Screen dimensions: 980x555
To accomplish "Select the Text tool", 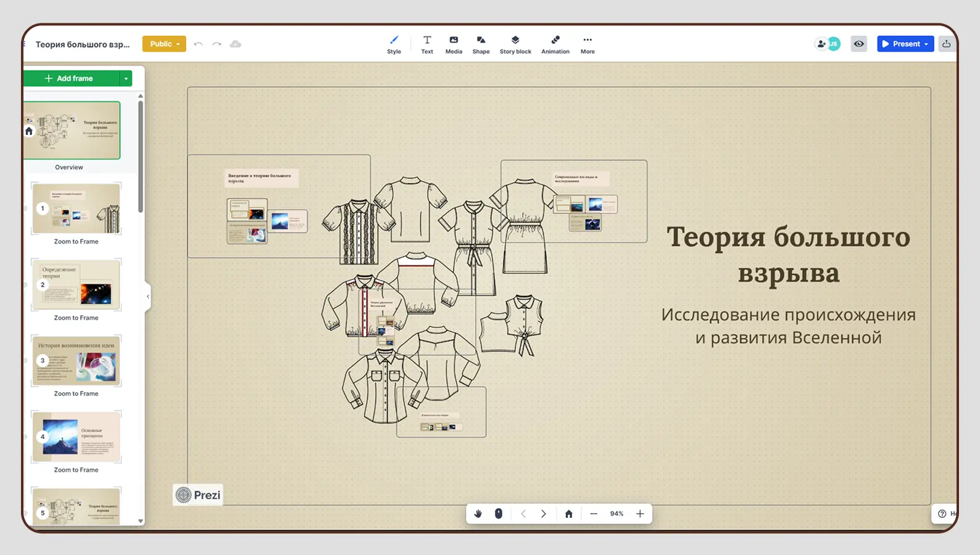I will (427, 44).
